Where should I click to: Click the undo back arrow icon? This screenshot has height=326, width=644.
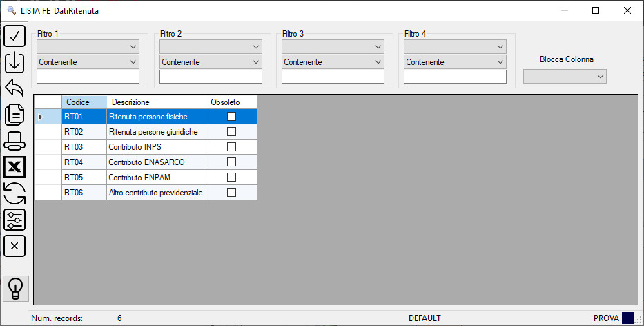(x=14, y=88)
